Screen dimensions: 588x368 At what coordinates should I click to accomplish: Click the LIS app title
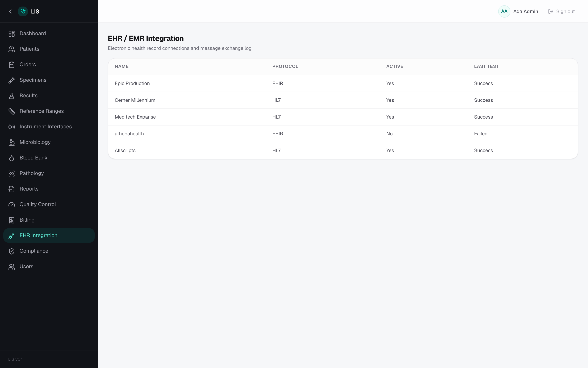click(35, 11)
